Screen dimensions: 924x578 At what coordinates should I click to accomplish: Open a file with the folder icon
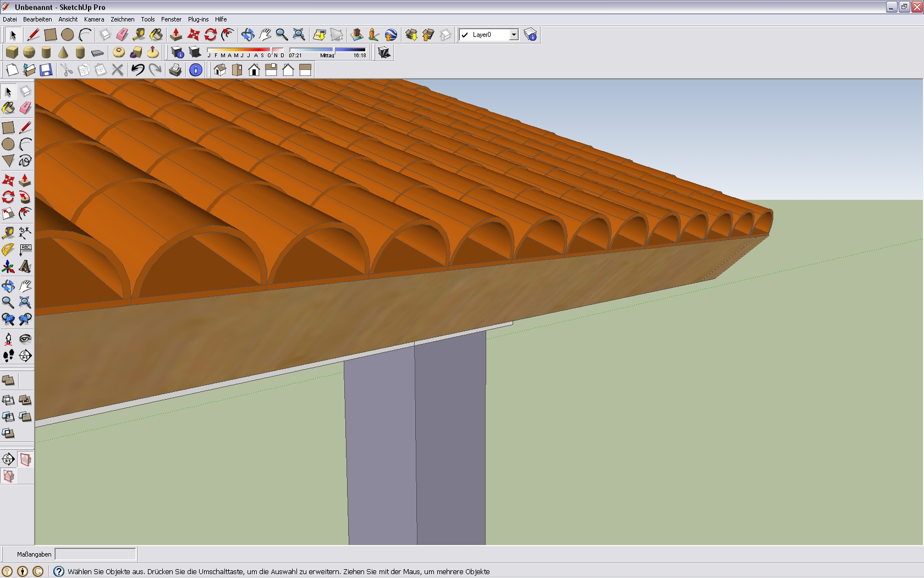(29, 70)
